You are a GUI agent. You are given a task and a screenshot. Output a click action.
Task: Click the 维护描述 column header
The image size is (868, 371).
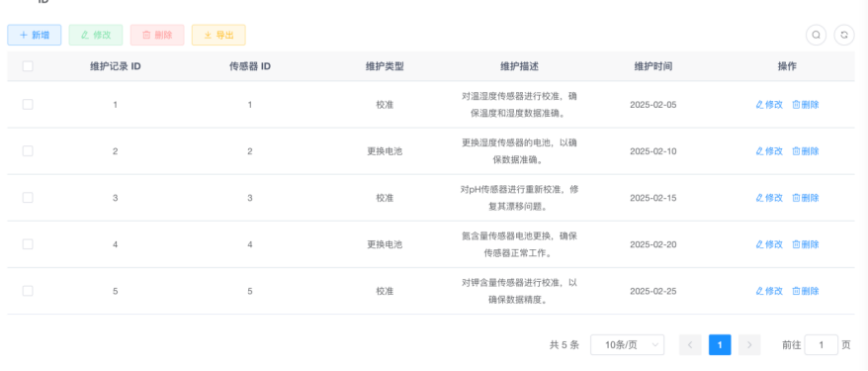pos(519,66)
